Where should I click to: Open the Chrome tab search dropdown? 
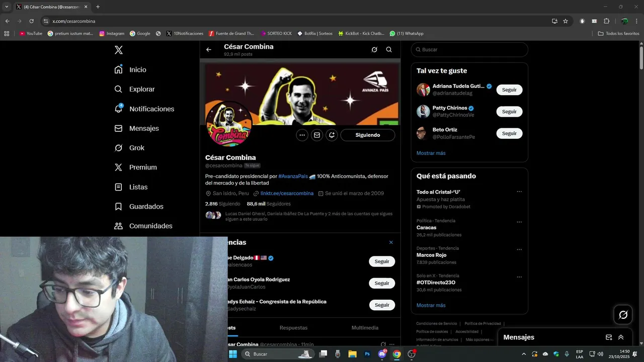[x=7, y=7]
